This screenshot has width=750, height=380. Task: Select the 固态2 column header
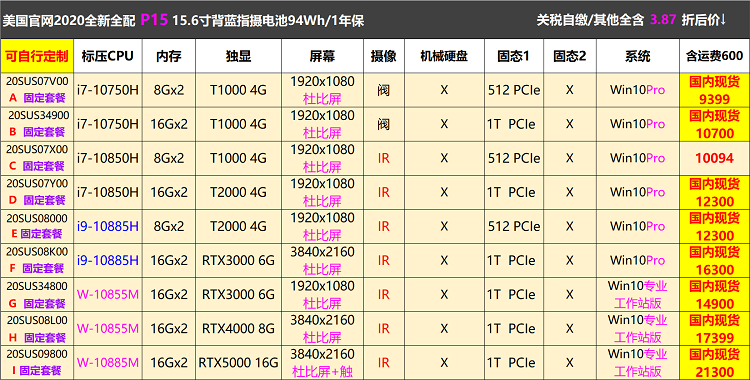pyautogui.click(x=570, y=56)
